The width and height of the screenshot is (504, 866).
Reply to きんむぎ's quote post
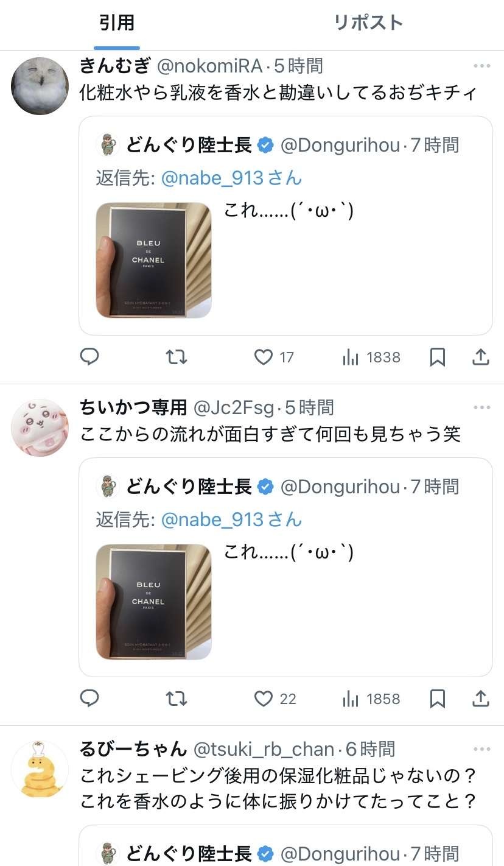(x=89, y=357)
